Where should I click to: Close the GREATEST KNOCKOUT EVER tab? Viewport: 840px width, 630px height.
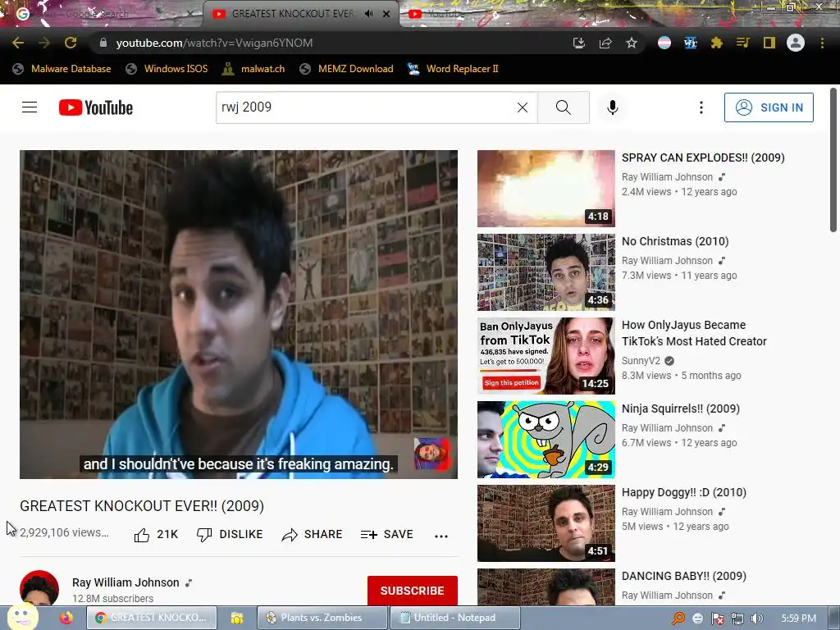tap(386, 14)
